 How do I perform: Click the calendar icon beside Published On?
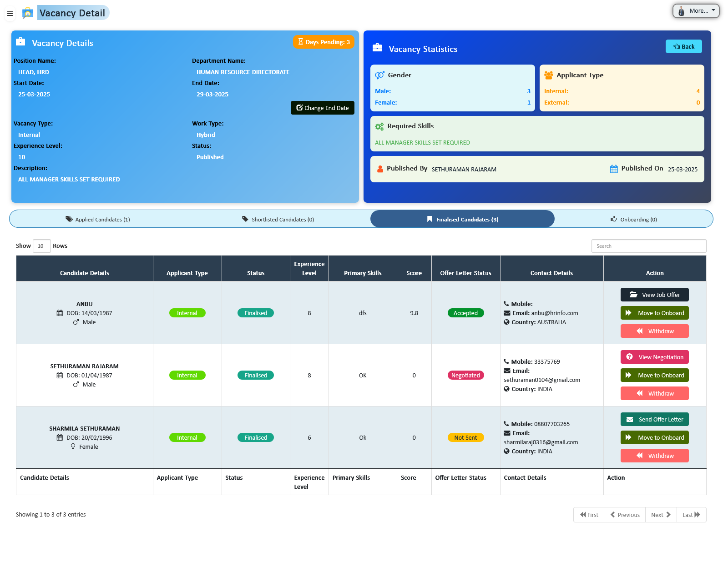[613, 168]
